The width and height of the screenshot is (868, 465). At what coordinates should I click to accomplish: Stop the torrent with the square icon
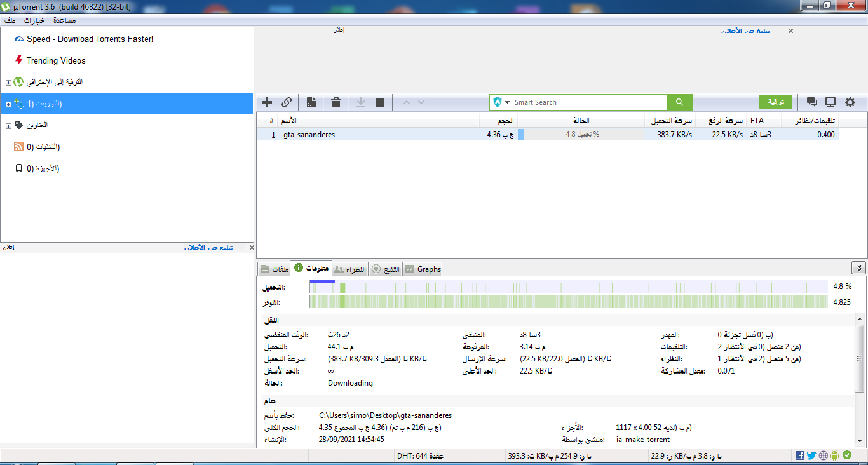380,102
